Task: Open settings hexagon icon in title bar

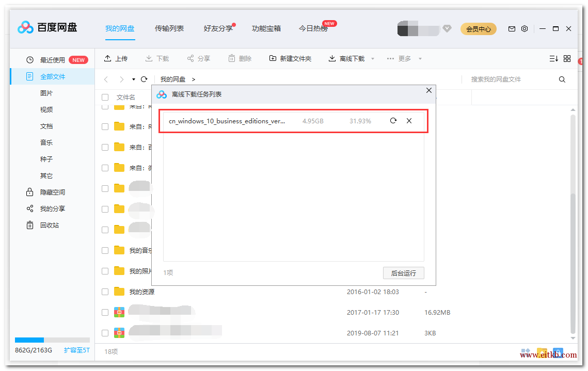Action: coord(525,29)
